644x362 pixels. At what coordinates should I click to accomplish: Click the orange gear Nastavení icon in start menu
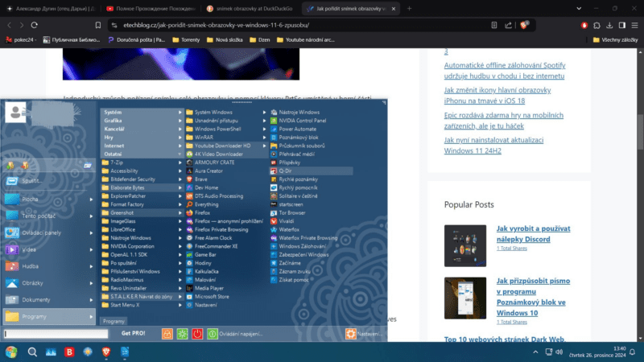click(x=350, y=334)
